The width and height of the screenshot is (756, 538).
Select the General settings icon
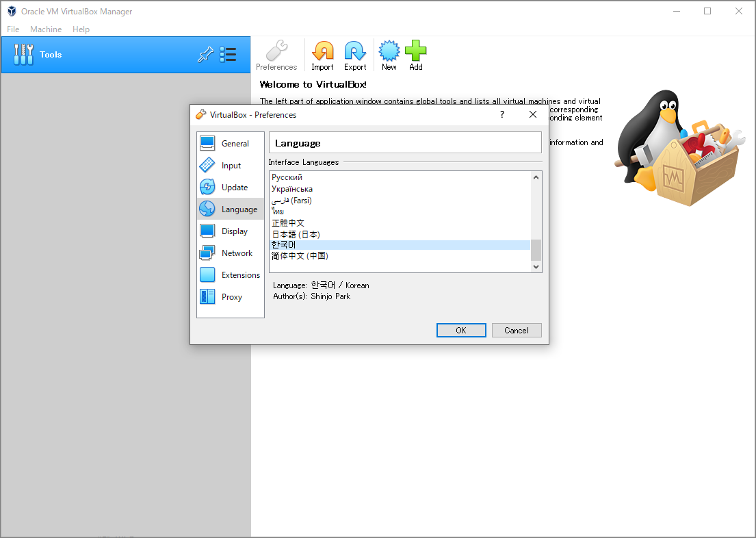[207, 143]
